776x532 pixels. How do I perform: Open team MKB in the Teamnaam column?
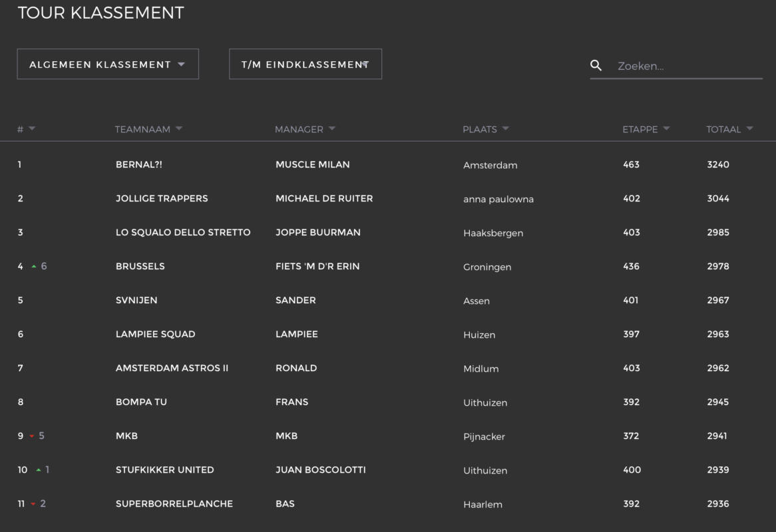tap(126, 436)
